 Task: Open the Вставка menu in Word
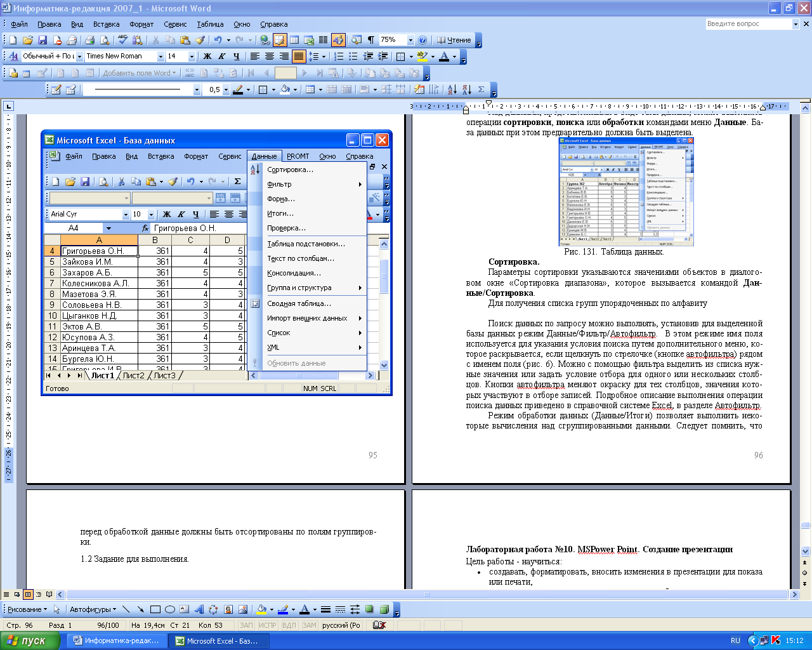tap(106, 24)
